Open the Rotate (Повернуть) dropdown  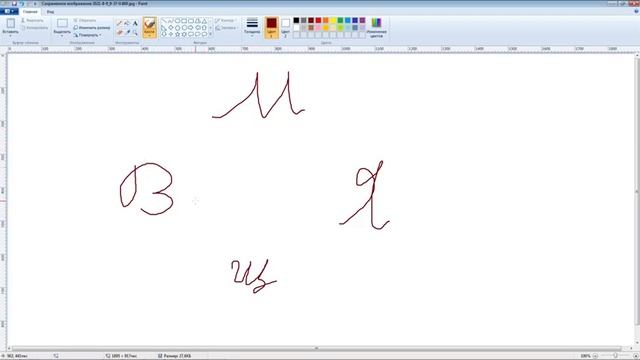pyautogui.click(x=88, y=35)
